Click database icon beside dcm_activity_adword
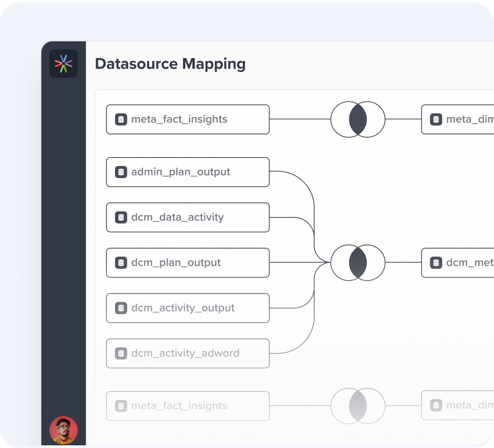Viewport: 494px width, 448px height. click(121, 354)
